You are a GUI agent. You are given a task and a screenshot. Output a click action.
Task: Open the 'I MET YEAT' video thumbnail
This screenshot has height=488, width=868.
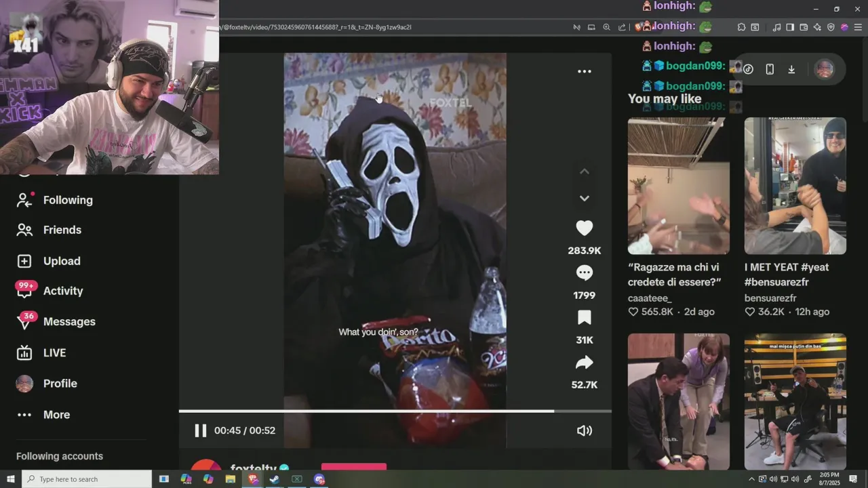click(795, 186)
